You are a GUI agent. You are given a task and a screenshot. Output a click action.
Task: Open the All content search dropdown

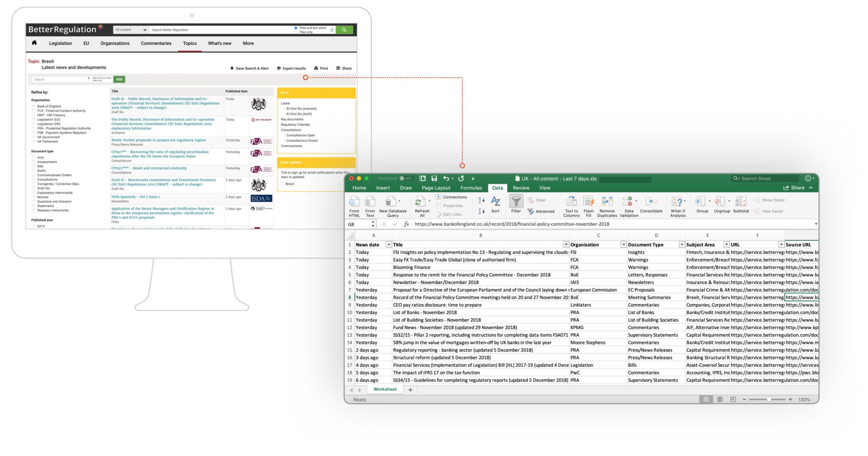[x=130, y=30]
